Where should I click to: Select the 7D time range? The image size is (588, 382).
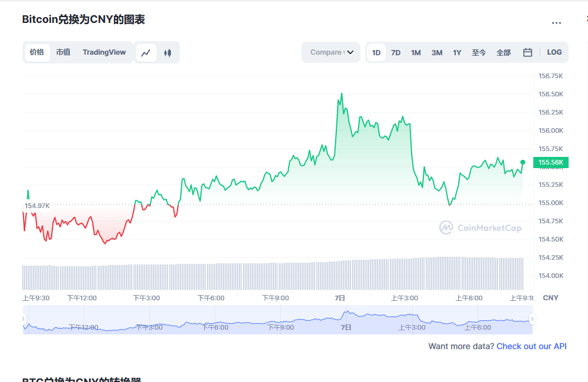click(396, 52)
